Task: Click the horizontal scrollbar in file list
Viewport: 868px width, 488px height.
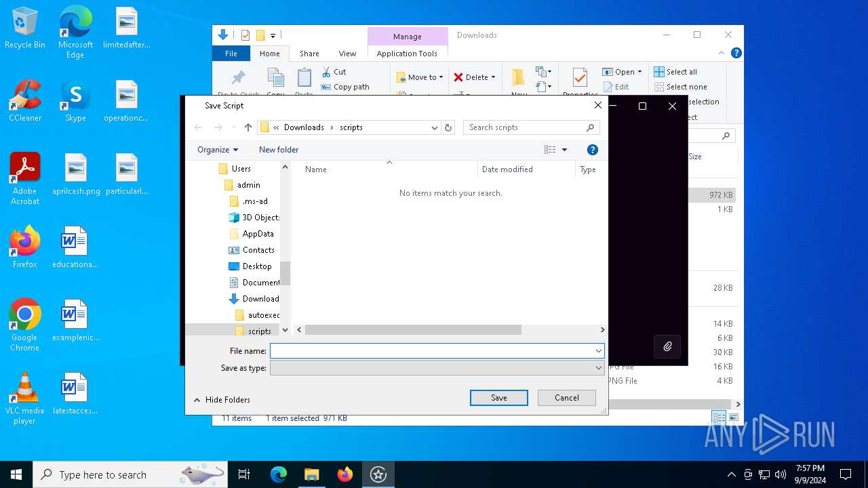Action: click(x=413, y=330)
